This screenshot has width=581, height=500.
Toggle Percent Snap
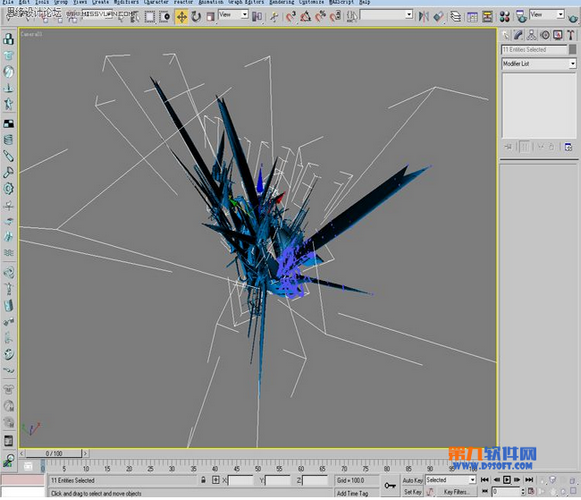pyautogui.click(x=321, y=17)
